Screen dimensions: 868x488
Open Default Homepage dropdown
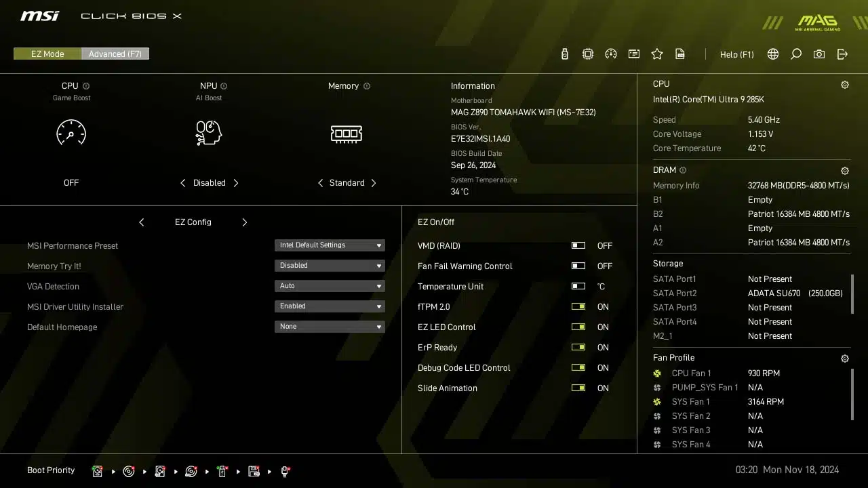point(330,327)
